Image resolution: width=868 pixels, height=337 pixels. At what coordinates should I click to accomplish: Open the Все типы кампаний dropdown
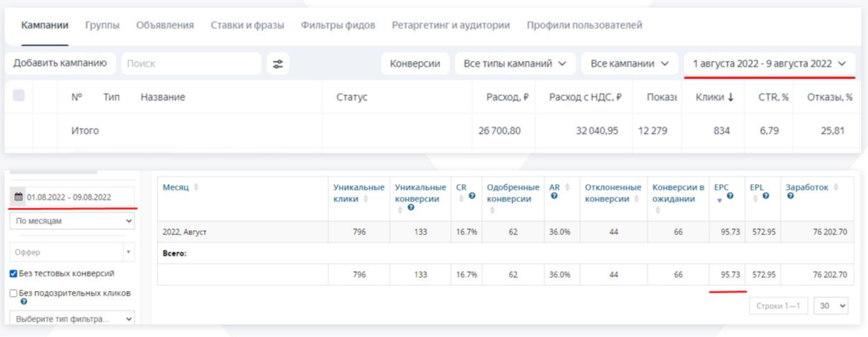(515, 64)
